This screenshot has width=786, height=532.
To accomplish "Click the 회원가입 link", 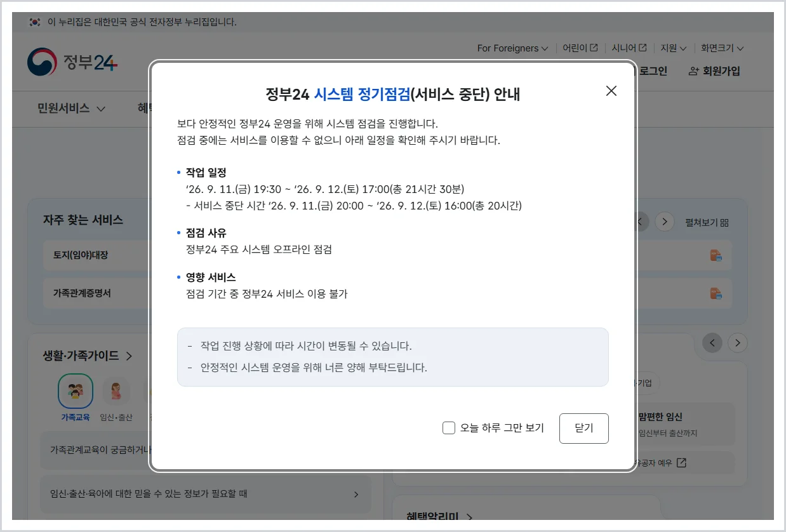I will [714, 71].
